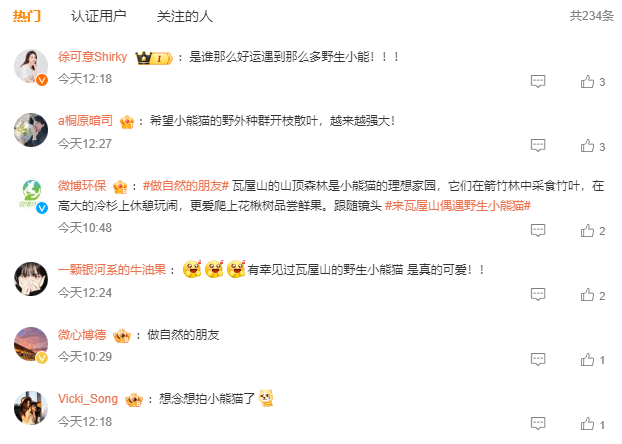Open 徐可意Shirky's profile via username
Viewport: 622px width, 444px height.
tap(92, 57)
